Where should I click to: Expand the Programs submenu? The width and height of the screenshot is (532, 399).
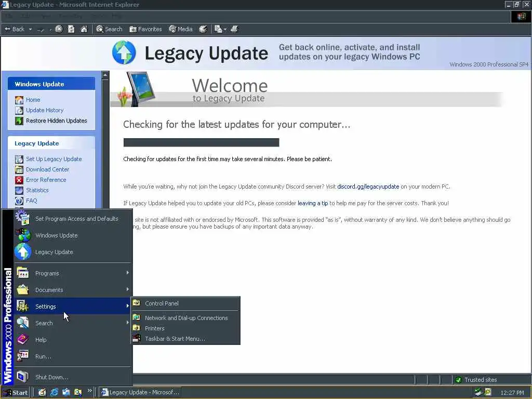(73, 273)
